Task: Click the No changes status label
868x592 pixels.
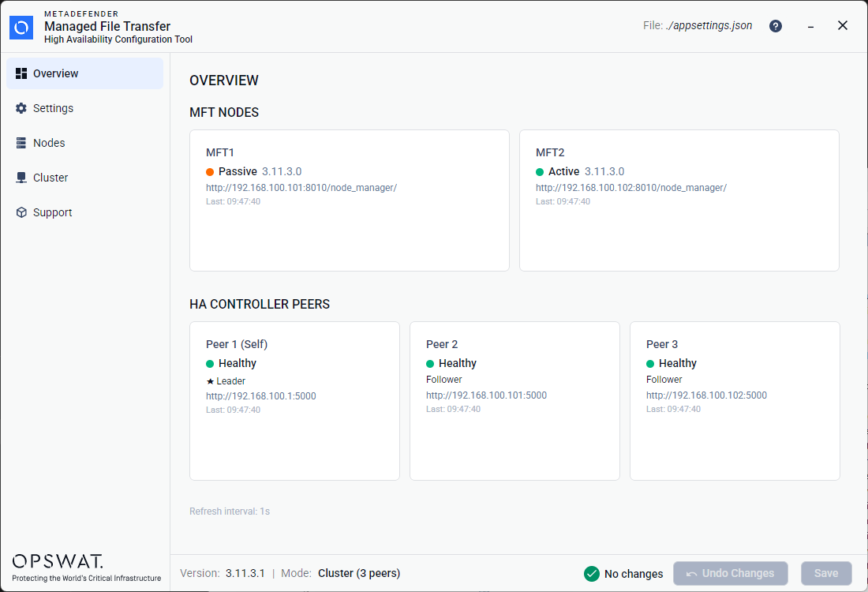Action: (634, 574)
